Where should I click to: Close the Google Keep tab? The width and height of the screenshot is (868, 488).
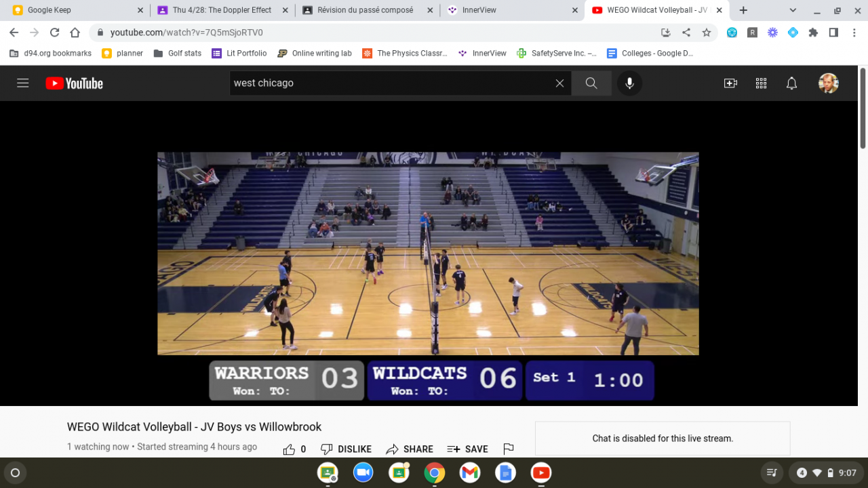click(140, 10)
